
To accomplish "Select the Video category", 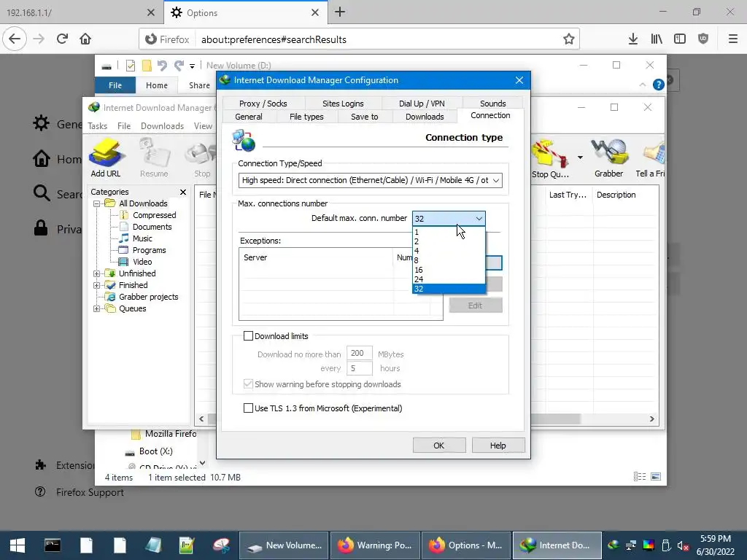I will (x=142, y=262).
